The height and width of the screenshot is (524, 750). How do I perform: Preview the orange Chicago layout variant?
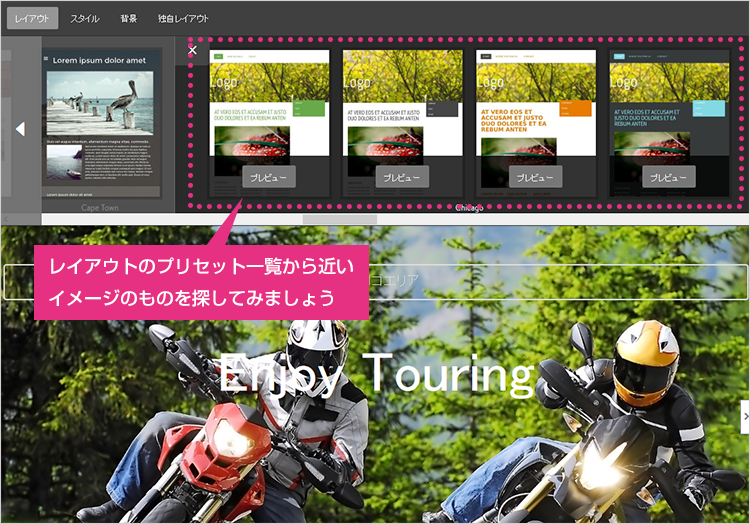[x=535, y=177]
